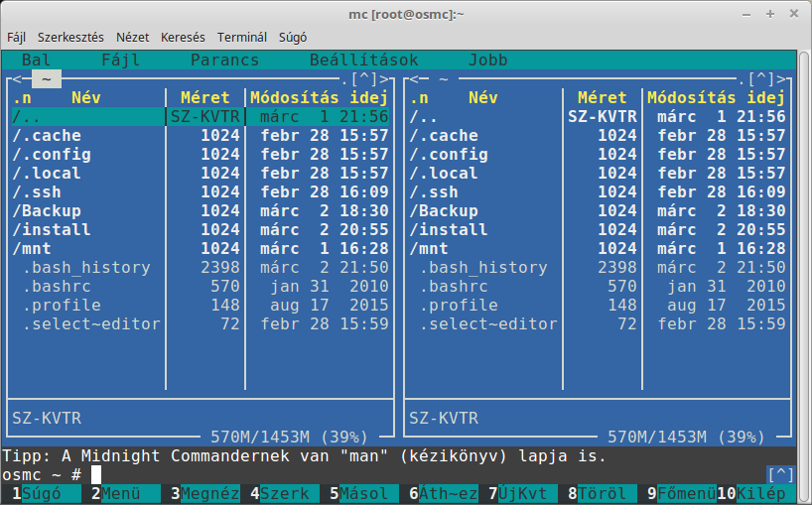Toggle right panel .n sort order indicator

[x=419, y=98]
